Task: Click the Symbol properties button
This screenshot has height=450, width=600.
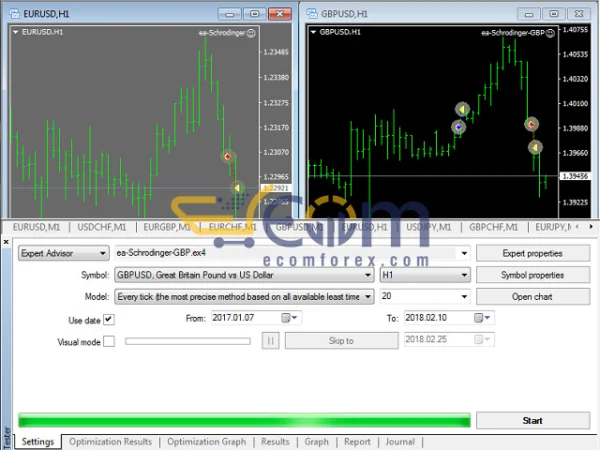Action: click(x=533, y=275)
